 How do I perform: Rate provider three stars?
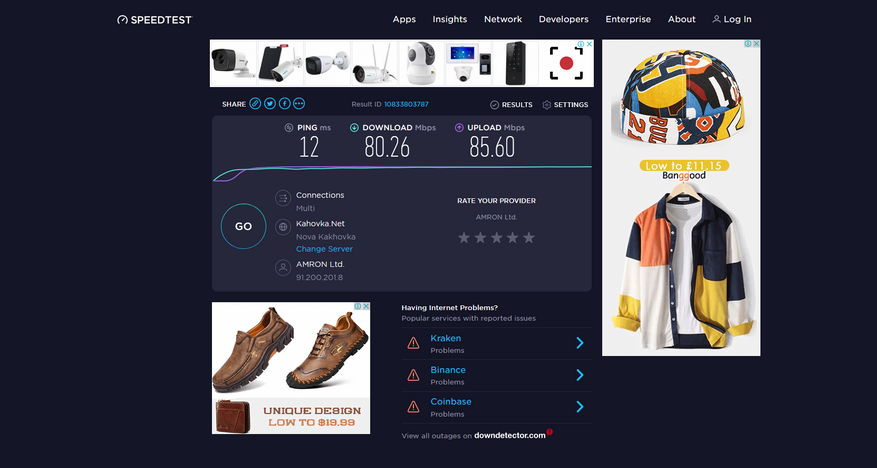[x=496, y=238]
